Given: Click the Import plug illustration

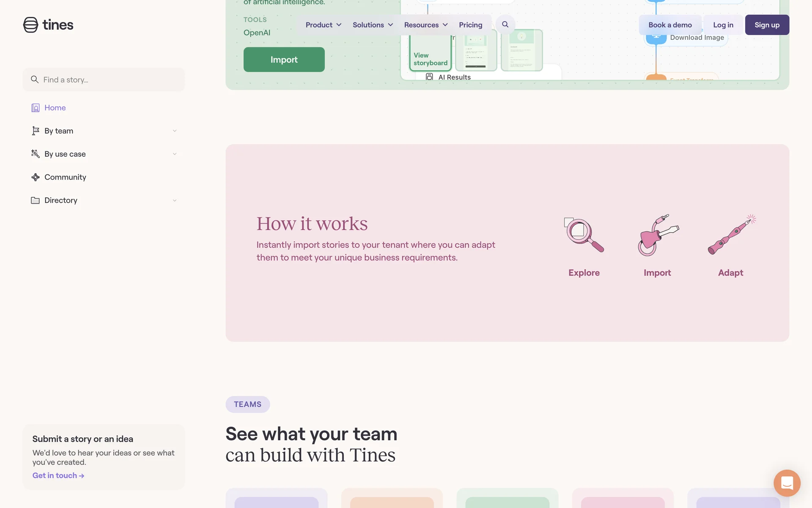Looking at the screenshot, I should tap(658, 235).
